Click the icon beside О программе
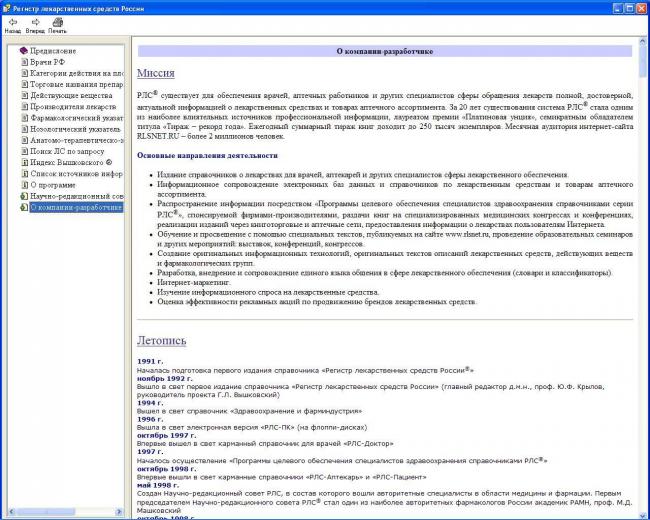650x520 pixels. (24, 185)
